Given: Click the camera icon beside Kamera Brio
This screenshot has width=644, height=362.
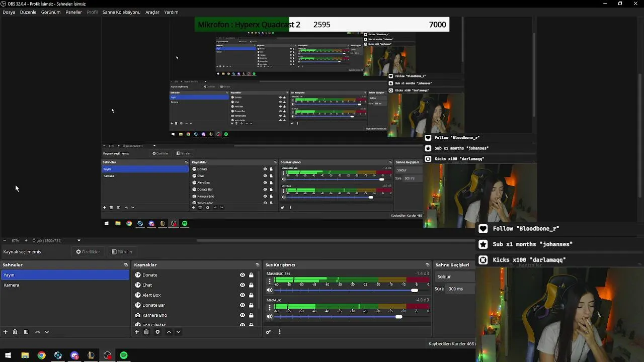Looking at the screenshot, I should coord(138,315).
